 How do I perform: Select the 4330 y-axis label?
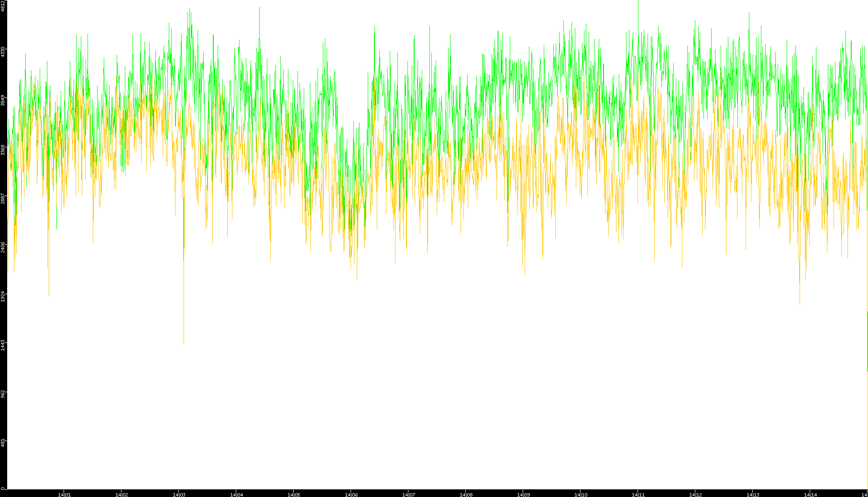pyautogui.click(x=3, y=52)
